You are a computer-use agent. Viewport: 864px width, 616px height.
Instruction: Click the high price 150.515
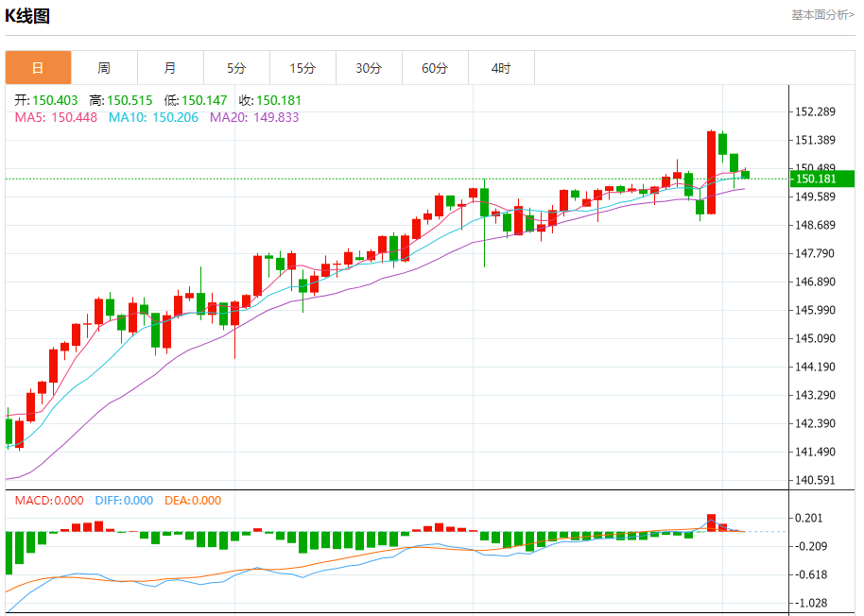coord(130,100)
